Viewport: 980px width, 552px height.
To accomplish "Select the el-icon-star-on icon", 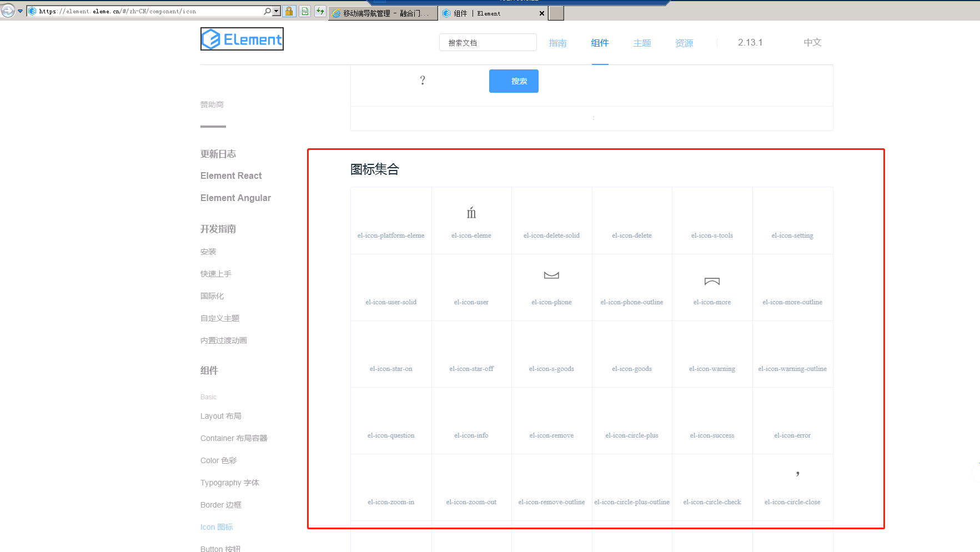I will tap(391, 354).
